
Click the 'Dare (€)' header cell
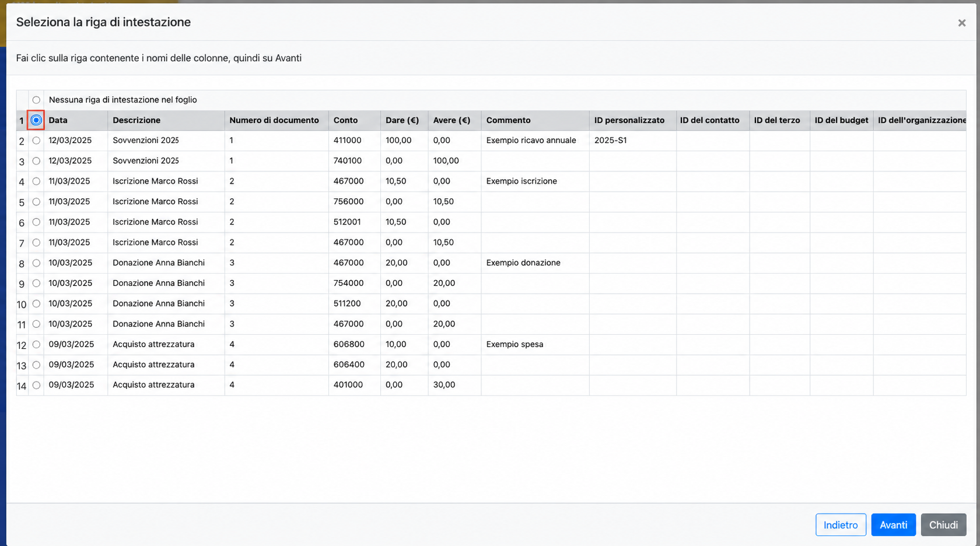[x=404, y=120]
